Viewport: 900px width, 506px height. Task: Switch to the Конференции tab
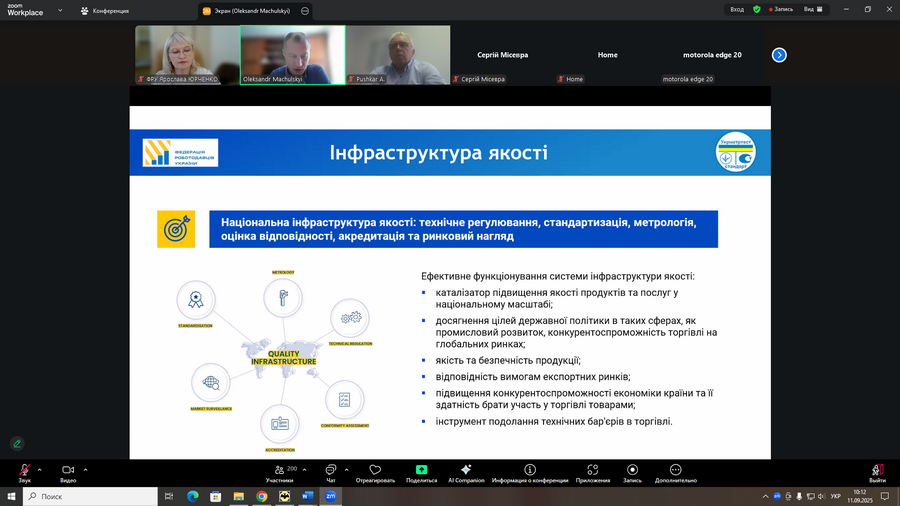pos(105,11)
